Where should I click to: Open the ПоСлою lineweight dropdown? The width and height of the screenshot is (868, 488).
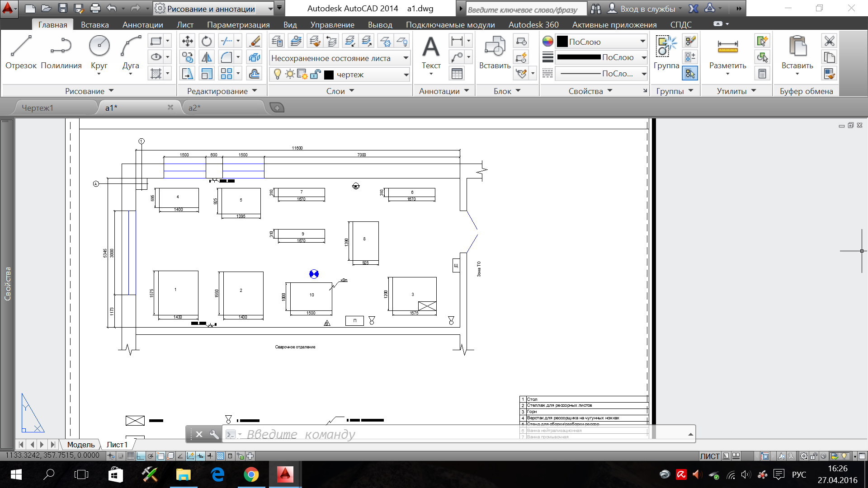point(601,57)
